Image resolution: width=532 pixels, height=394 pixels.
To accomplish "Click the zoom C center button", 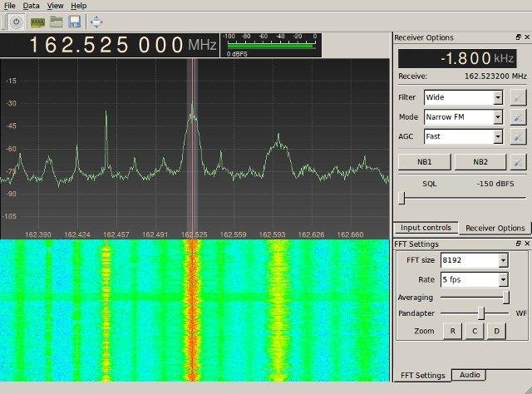I will 475,331.
